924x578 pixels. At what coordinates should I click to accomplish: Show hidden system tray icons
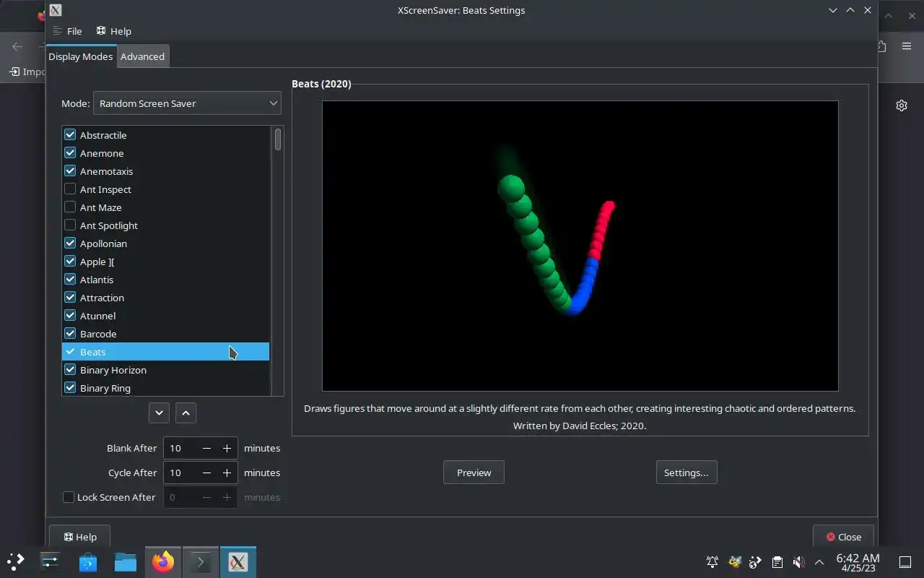[x=819, y=561]
